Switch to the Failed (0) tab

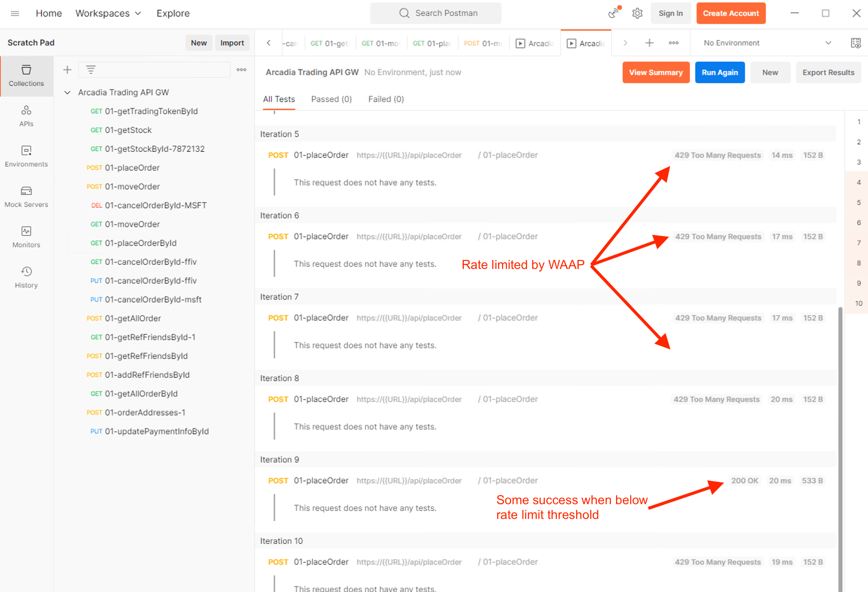tap(386, 99)
